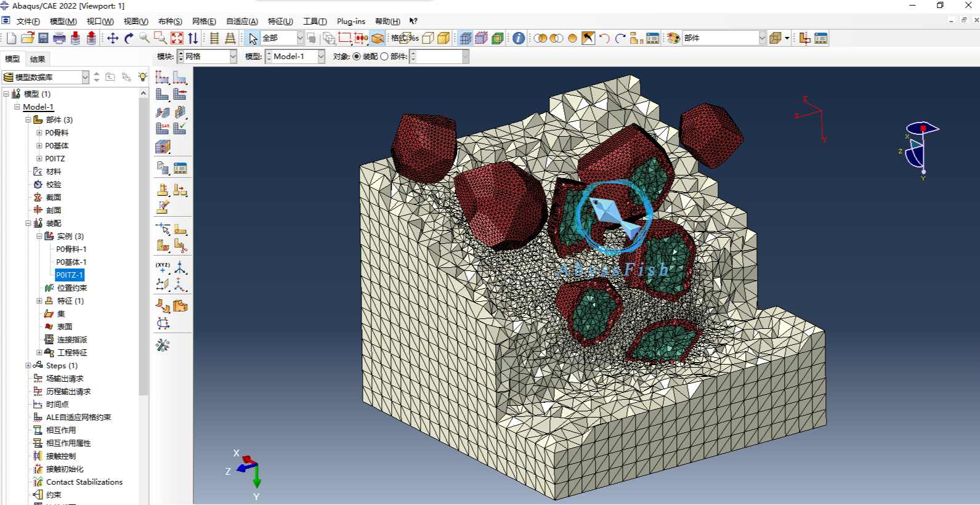Collapse the 实例 (3) tree node
Viewport: 980px width, 505px height.
(39, 236)
